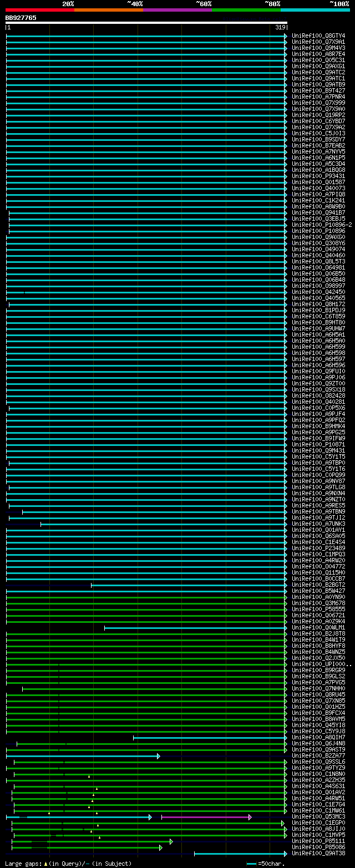This screenshot has width=355, height=868.
Task: Click the green ~80% legend segment
Action: click(x=246, y=10)
